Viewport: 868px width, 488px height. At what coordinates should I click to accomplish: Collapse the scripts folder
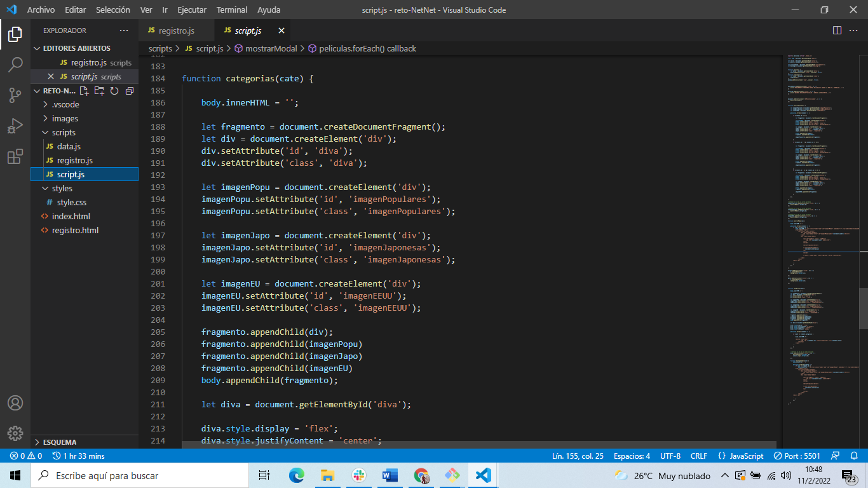pos(85,132)
